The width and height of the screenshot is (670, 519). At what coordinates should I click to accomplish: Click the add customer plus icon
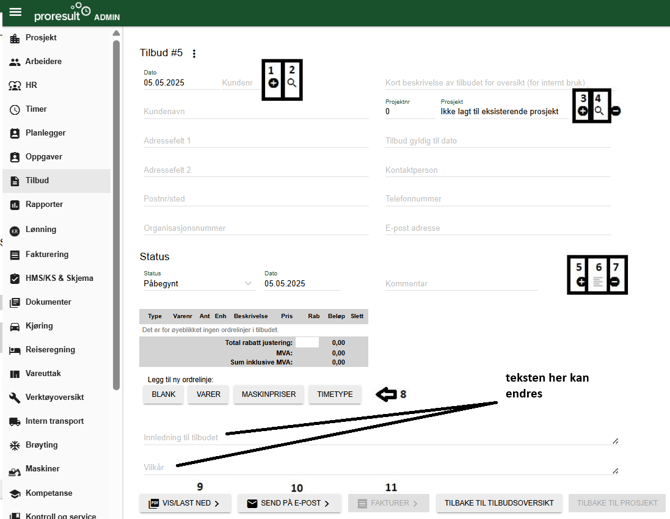273,84
